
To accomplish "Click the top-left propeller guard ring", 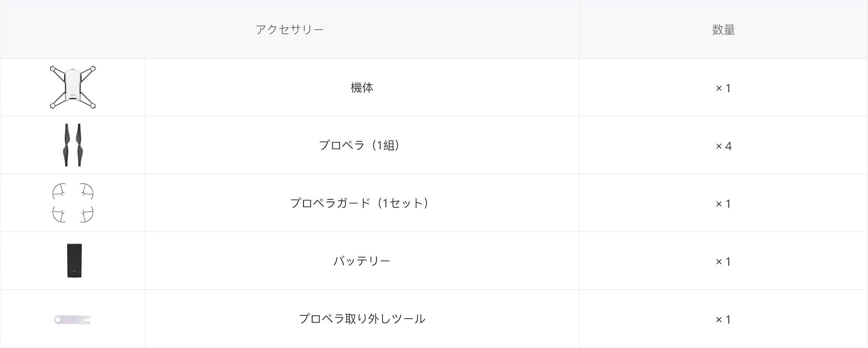I will (59, 191).
